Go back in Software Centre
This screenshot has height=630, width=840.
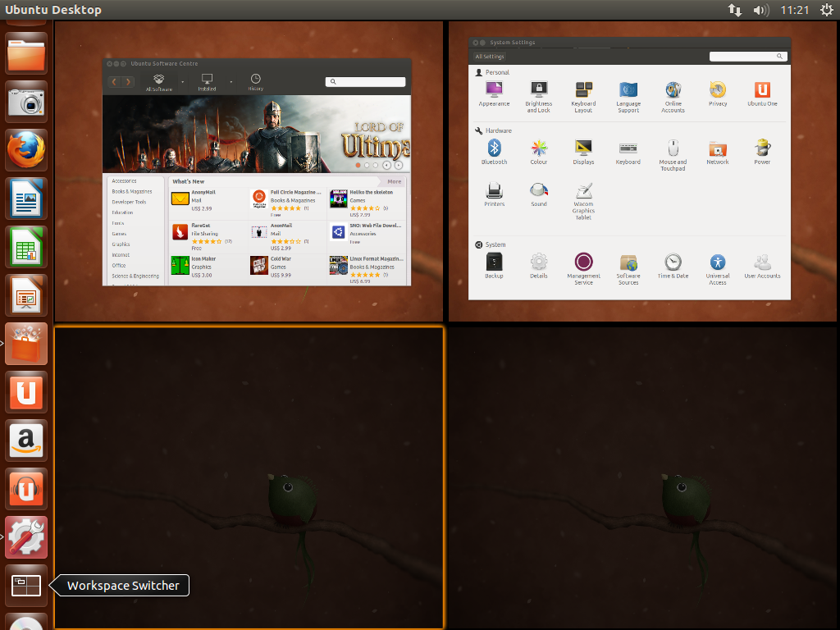coord(114,81)
